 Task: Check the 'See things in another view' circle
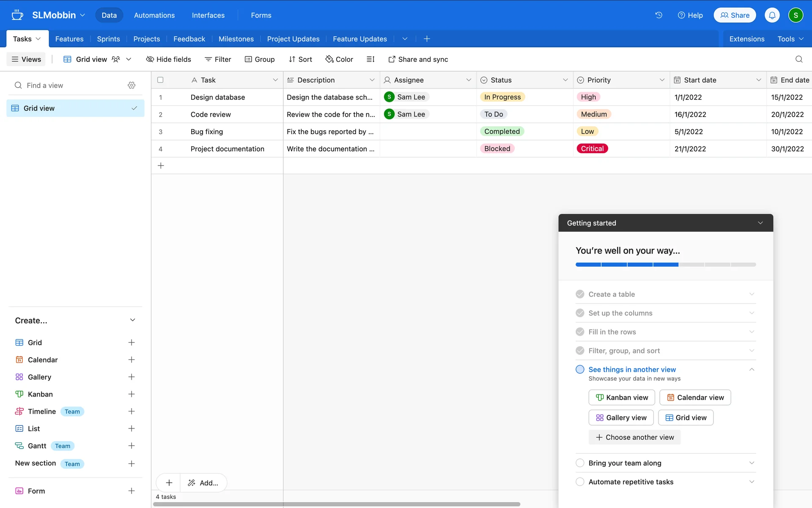(x=580, y=370)
